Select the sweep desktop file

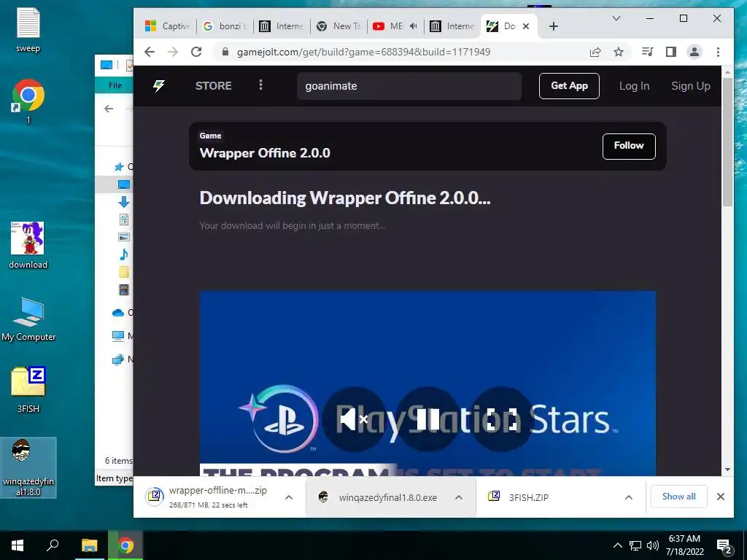pyautogui.click(x=28, y=29)
